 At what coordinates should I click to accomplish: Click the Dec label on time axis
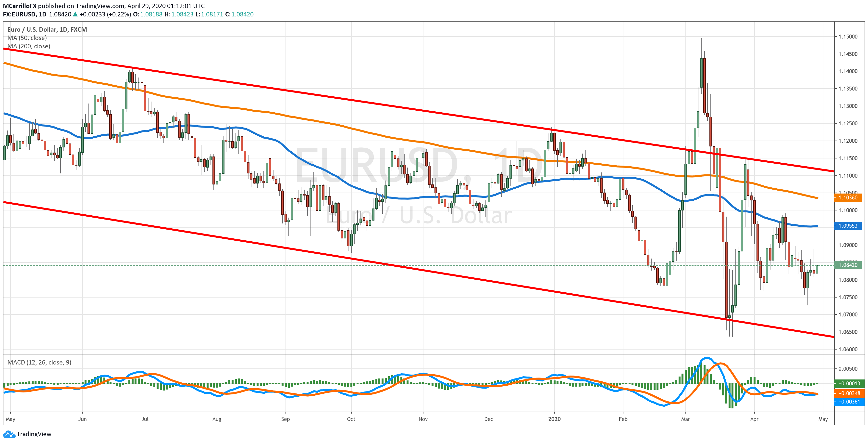[489, 419]
